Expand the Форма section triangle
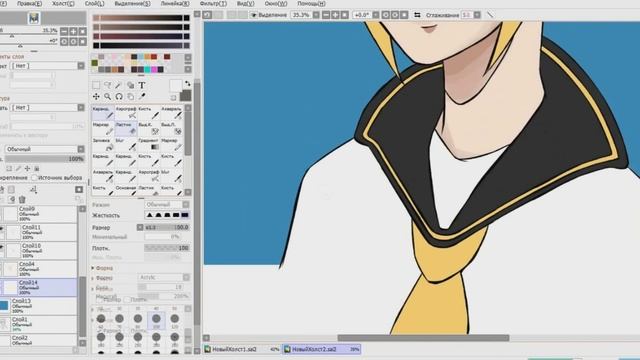Viewport: 640px width, 360px height. 93,268
